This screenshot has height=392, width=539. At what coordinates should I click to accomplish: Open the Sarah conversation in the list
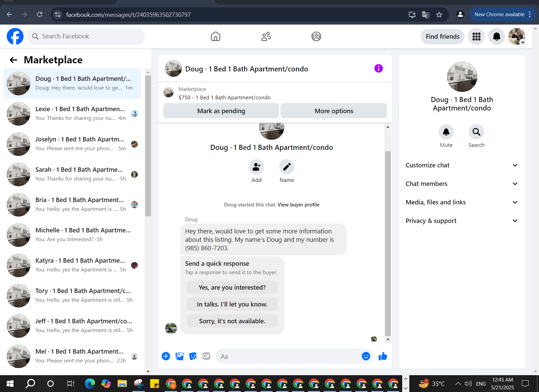pos(72,174)
